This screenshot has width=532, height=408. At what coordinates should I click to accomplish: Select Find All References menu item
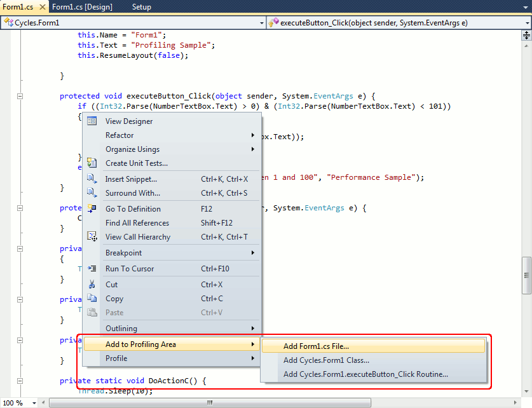click(172, 223)
